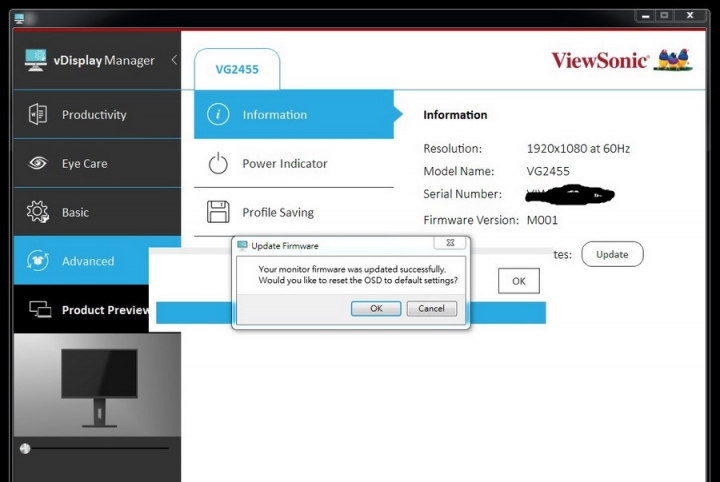Open the Basic settings section
Image resolution: width=720 pixels, height=482 pixels.
[x=97, y=213]
